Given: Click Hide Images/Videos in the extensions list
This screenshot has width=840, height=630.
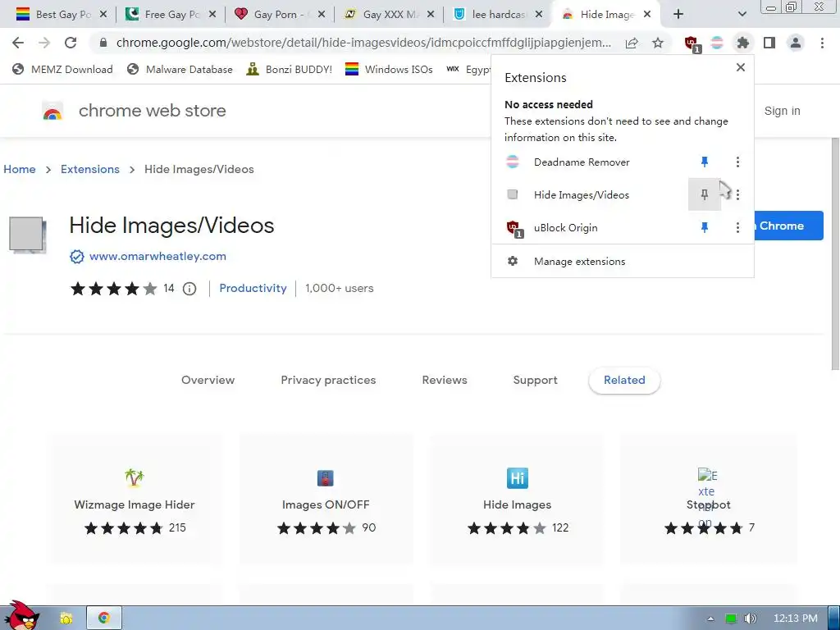Looking at the screenshot, I should (582, 195).
